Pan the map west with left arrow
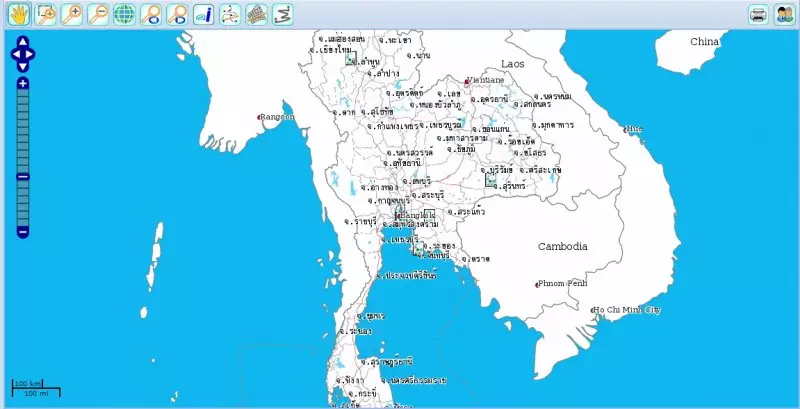This screenshot has height=409, width=800. (x=15, y=54)
